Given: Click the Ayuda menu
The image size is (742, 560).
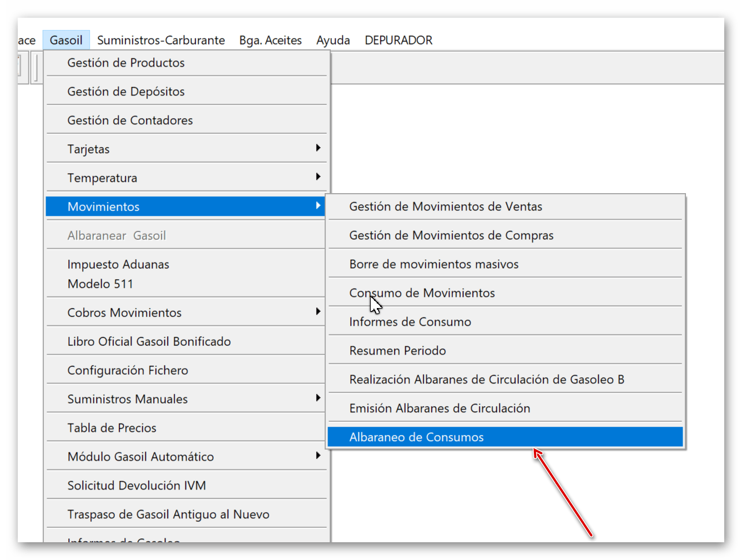Looking at the screenshot, I should coord(333,41).
